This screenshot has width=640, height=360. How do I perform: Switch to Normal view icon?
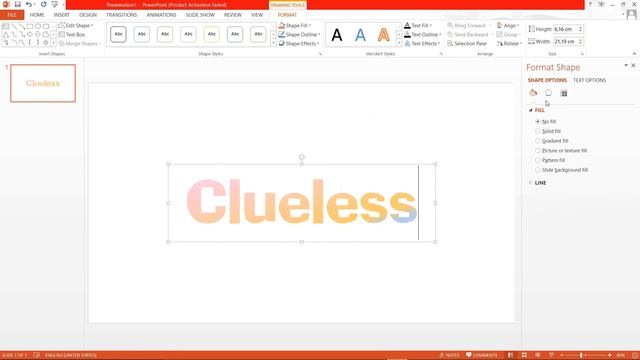510,355
